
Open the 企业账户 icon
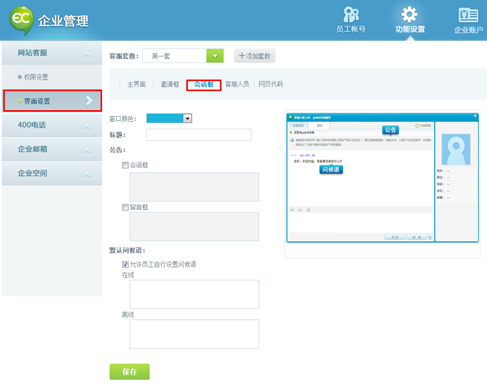pos(468,20)
